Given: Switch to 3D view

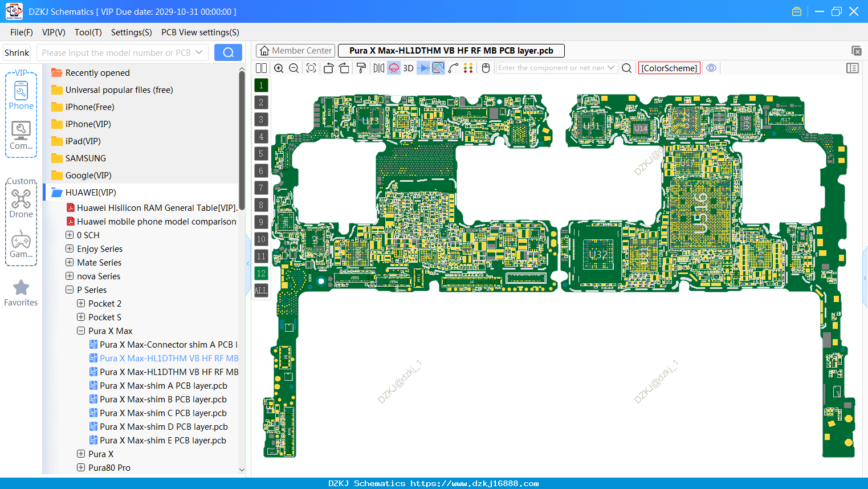Looking at the screenshot, I should (x=408, y=68).
